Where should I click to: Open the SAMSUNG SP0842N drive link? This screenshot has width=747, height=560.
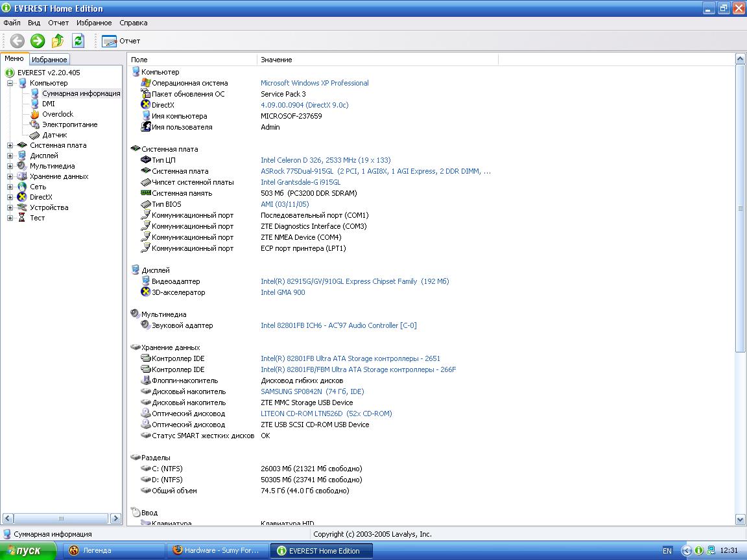point(312,391)
